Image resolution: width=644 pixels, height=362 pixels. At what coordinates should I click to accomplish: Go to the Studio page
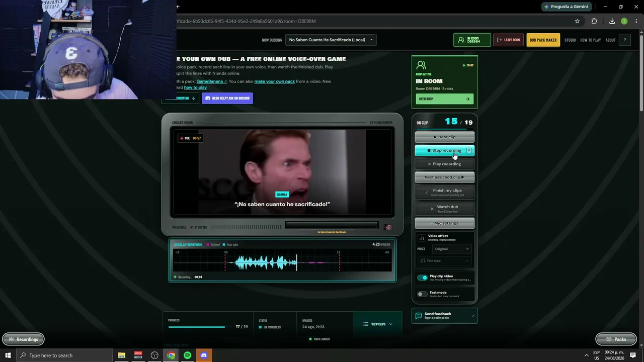click(570, 40)
